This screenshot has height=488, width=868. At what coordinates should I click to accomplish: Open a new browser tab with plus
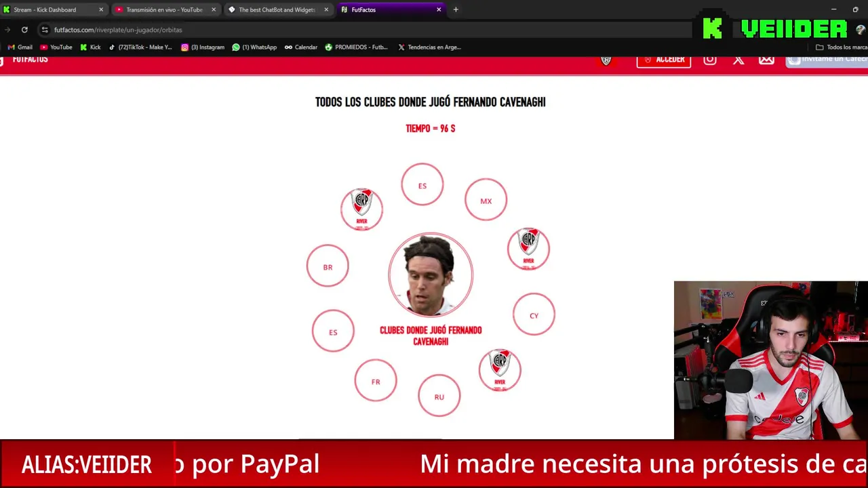click(x=456, y=9)
